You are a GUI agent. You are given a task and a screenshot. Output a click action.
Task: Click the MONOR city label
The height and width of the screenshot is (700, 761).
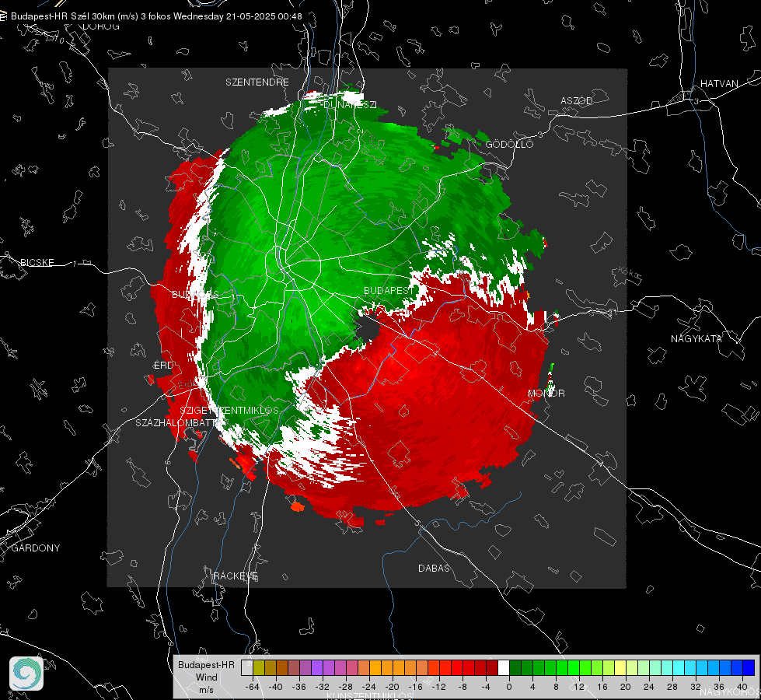click(x=546, y=393)
